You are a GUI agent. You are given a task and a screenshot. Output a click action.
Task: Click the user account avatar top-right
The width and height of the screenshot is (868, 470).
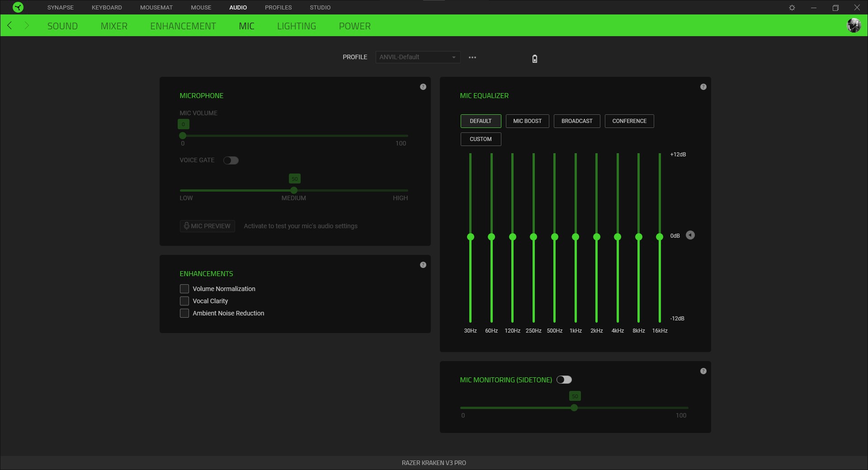(x=854, y=25)
